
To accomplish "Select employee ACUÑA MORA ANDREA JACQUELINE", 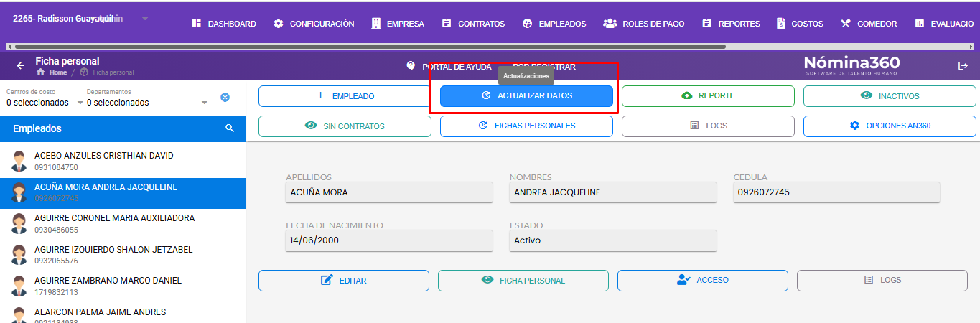I will point(123,193).
